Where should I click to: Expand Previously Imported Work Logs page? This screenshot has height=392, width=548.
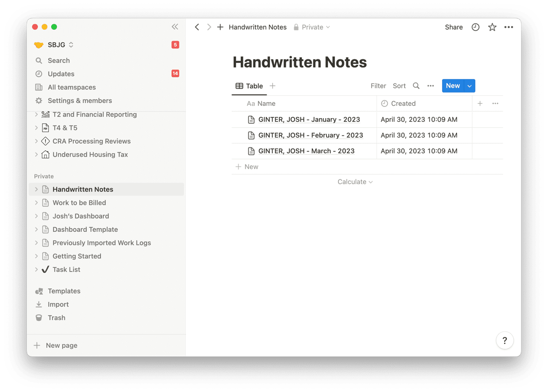pos(37,243)
